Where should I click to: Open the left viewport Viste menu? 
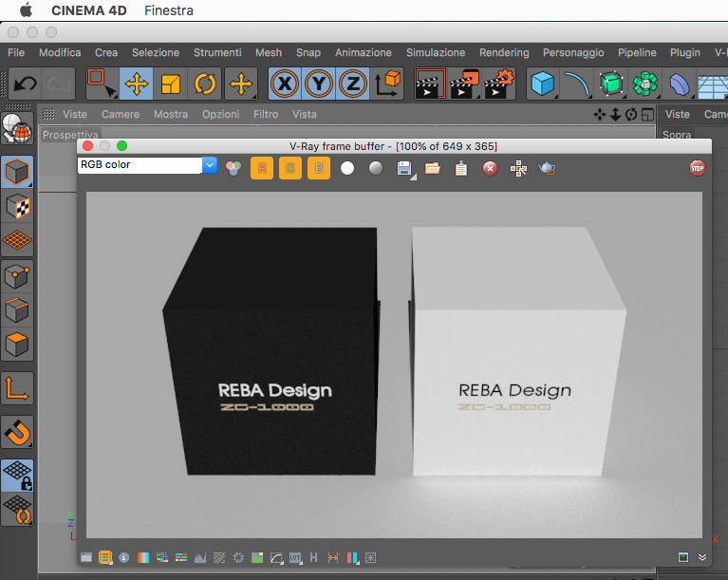pos(75,114)
